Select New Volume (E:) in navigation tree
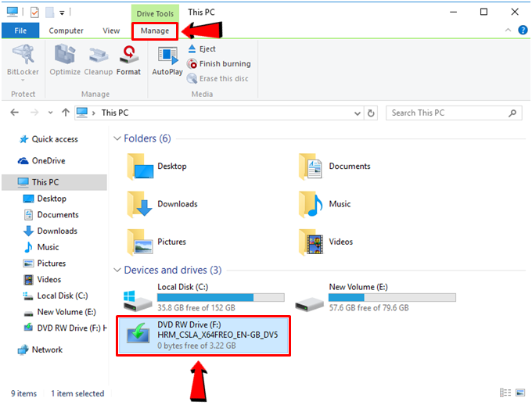The width and height of the screenshot is (532, 405). (x=59, y=312)
